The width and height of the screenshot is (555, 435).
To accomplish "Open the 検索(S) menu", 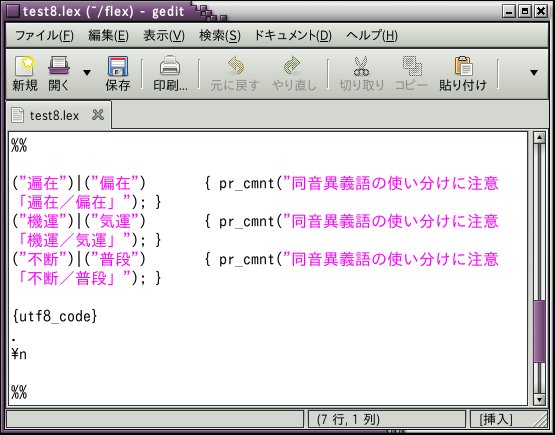I will [x=220, y=35].
